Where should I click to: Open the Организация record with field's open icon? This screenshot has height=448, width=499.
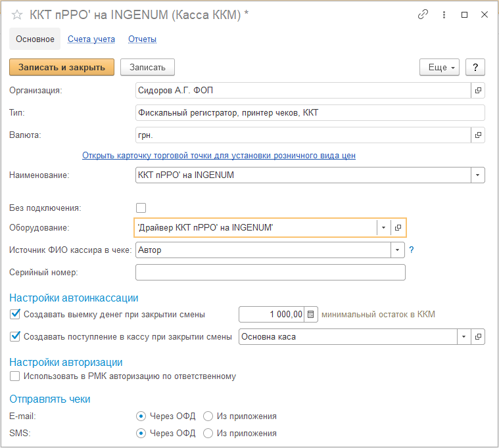click(478, 91)
